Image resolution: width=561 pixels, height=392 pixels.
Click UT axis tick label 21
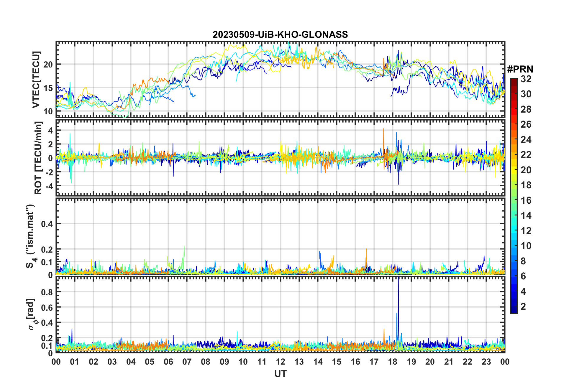coord(449,362)
